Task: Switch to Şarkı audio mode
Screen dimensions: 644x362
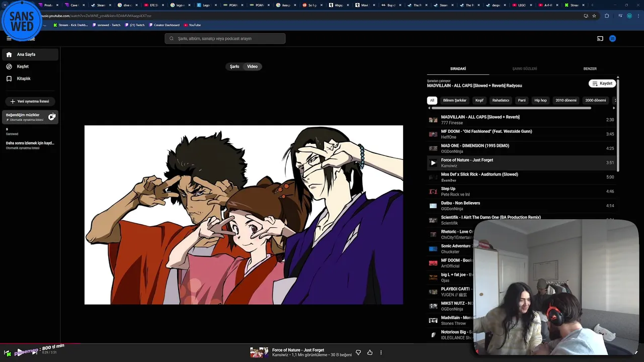Action: tap(234, 66)
